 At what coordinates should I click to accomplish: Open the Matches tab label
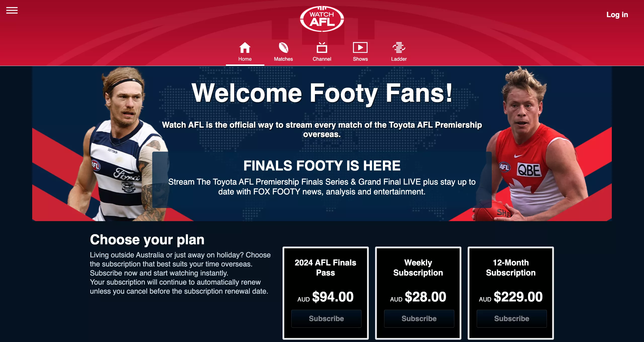[283, 59]
